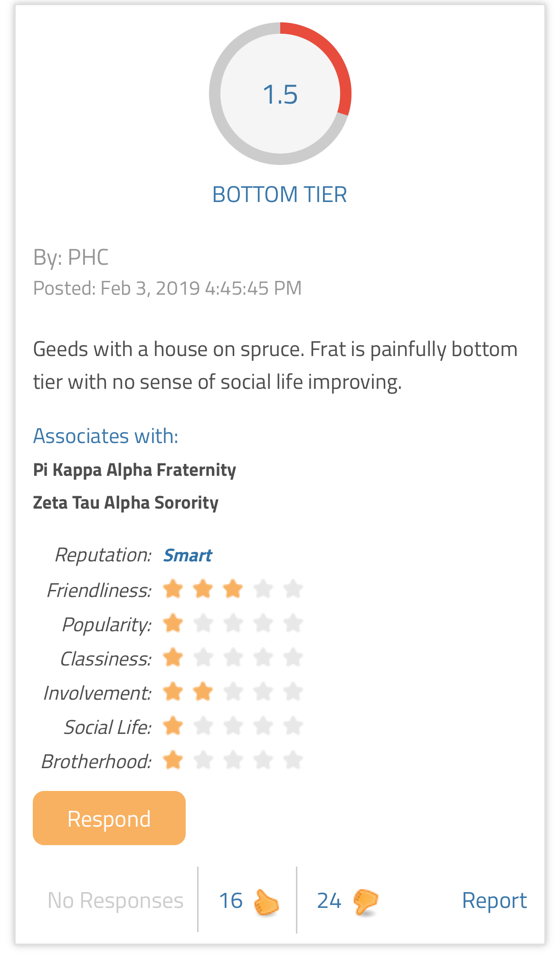Screen dimensions: 560x954
Task: Open Zeta Tau Alpha Sorority link
Action: coord(125,502)
